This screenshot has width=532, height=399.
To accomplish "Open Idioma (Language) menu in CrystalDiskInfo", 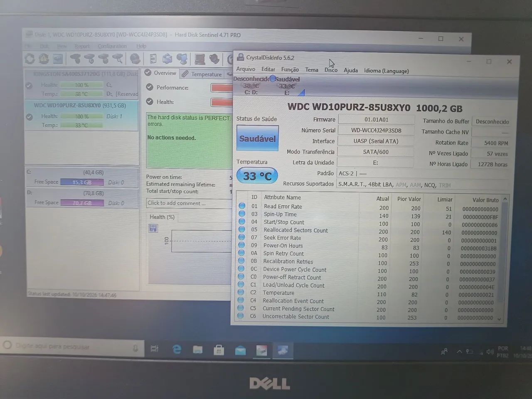I will pos(387,71).
